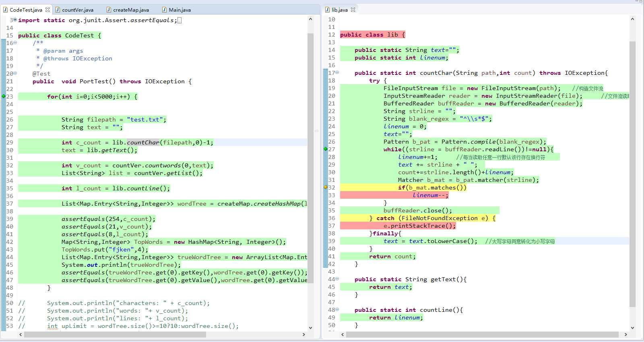This screenshot has width=644, height=342.
Task: Activate the CodeTest.java tab
Action: [26, 10]
